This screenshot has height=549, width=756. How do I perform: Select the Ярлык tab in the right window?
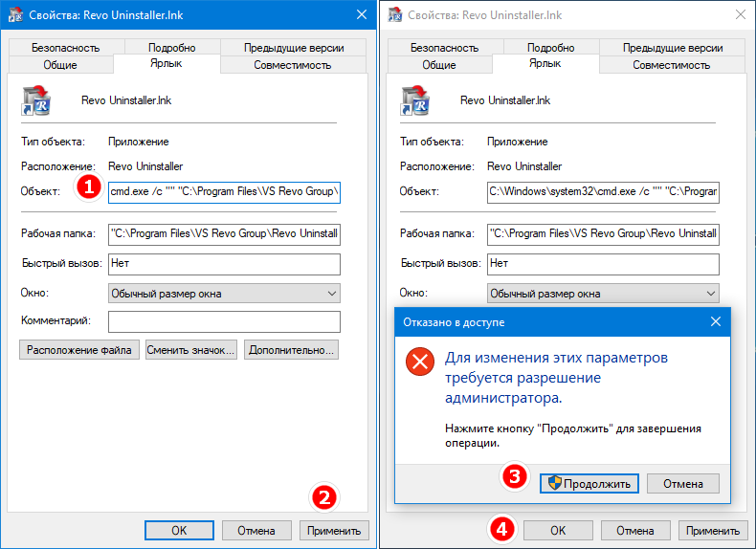[x=545, y=63]
